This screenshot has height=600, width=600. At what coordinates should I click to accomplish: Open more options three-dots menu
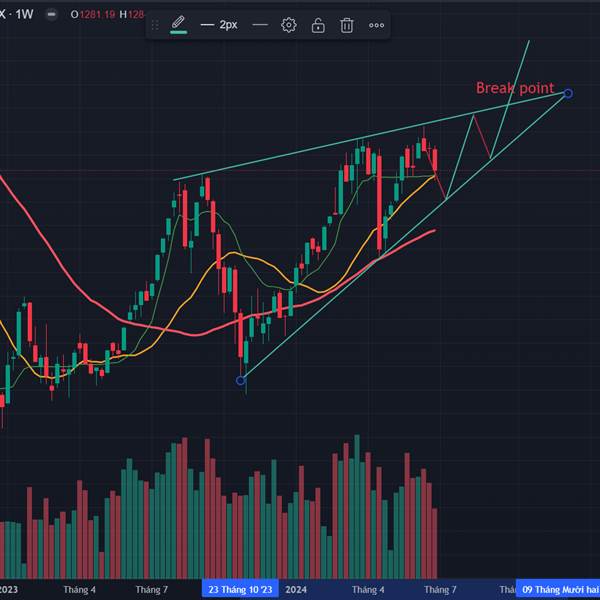[377, 25]
